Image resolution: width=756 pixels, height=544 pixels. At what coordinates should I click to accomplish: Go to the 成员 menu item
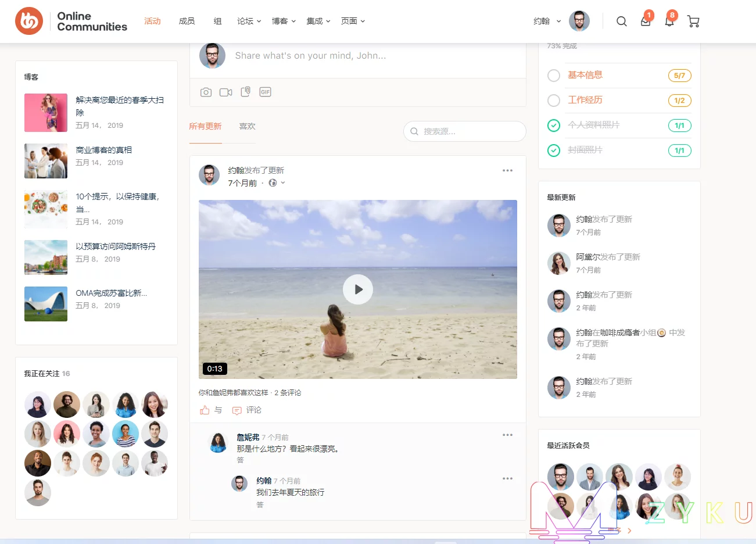pos(187,21)
